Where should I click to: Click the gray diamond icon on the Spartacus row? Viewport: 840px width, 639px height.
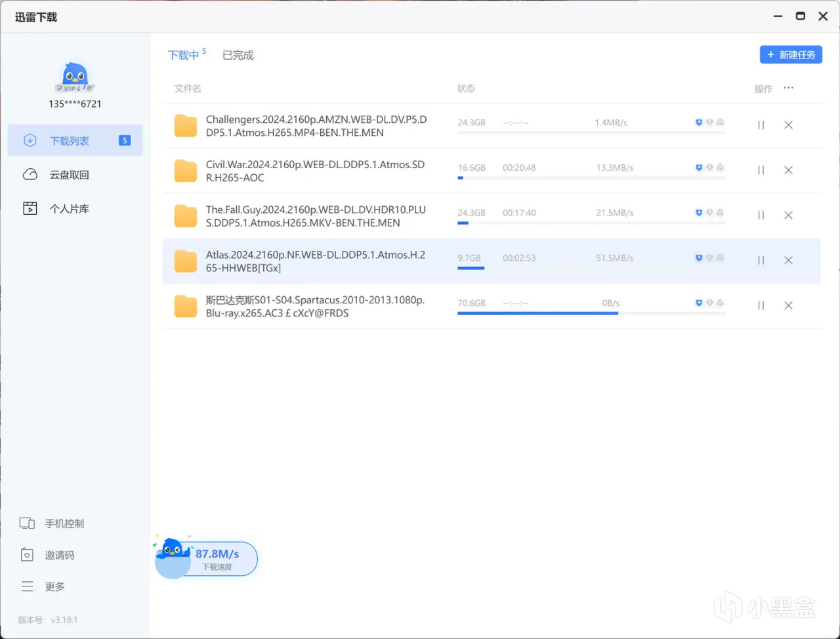pyautogui.click(x=709, y=303)
